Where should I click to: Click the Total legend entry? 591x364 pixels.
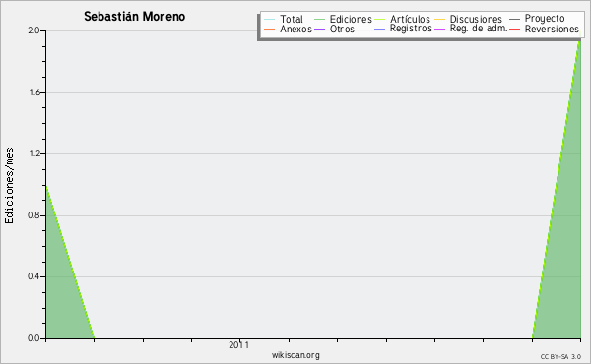click(292, 20)
